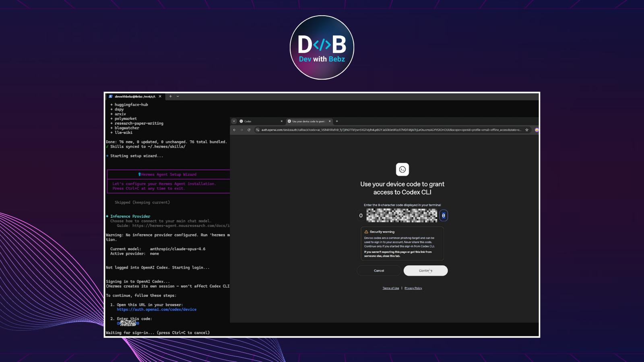The image size is (644, 362).
Task: Click the 'Waiting for sign-in...' terminal line
Action: 157,333
